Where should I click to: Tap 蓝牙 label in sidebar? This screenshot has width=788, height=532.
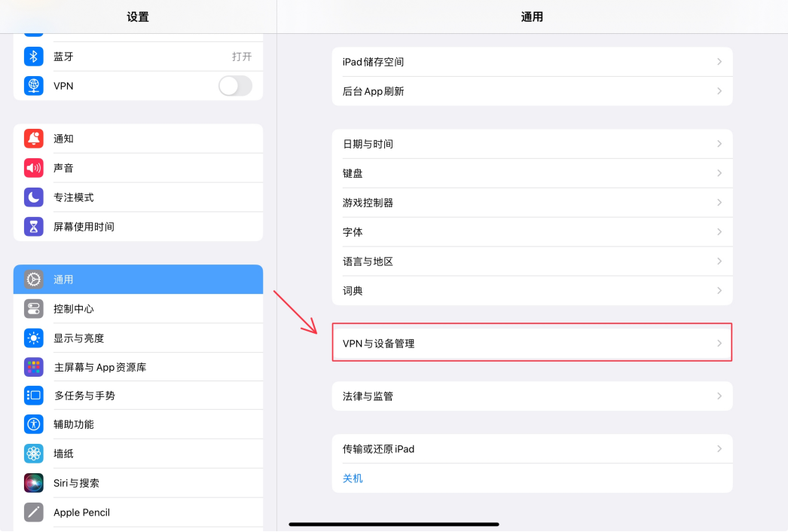pyautogui.click(x=64, y=57)
